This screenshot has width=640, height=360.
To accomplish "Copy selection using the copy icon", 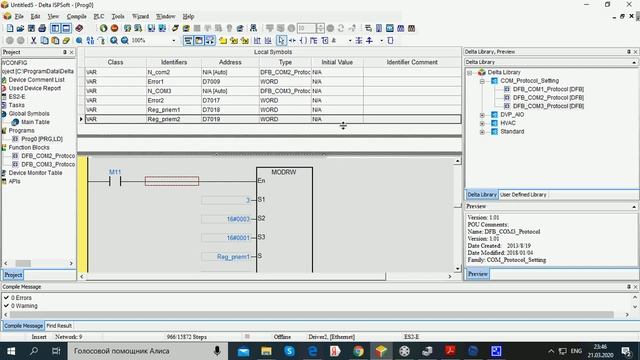I will [x=44, y=40].
